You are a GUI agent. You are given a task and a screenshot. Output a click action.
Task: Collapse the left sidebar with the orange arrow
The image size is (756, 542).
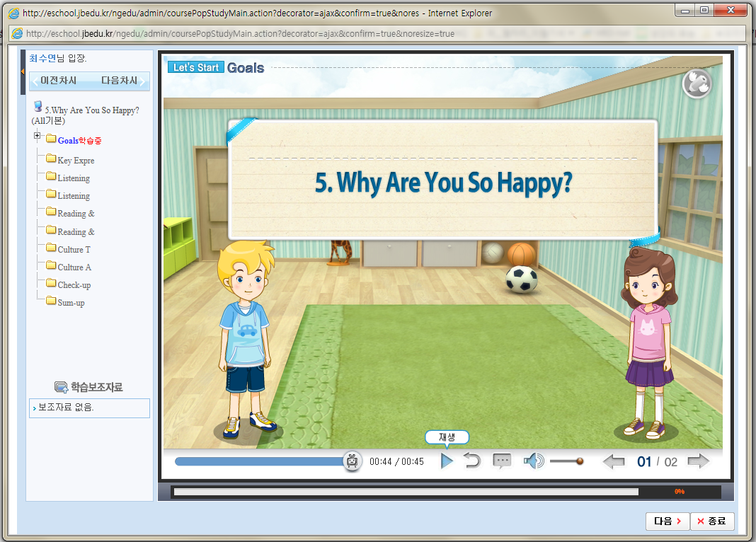[22, 71]
